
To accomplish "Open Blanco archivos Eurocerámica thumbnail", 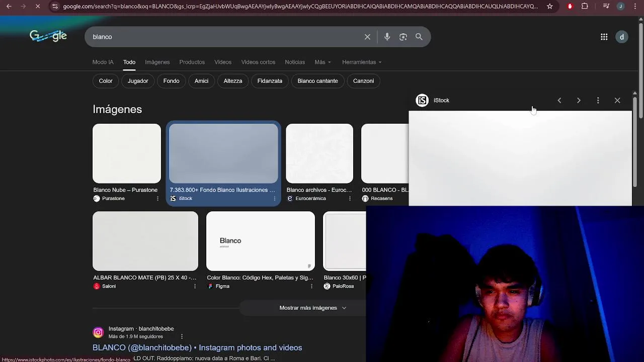I will [x=319, y=153].
